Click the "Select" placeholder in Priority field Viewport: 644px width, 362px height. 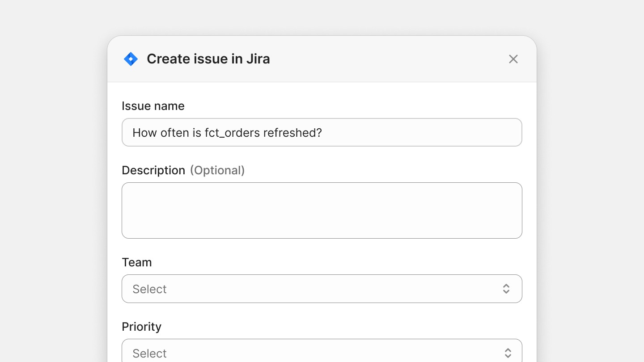click(x=149, y=354)
